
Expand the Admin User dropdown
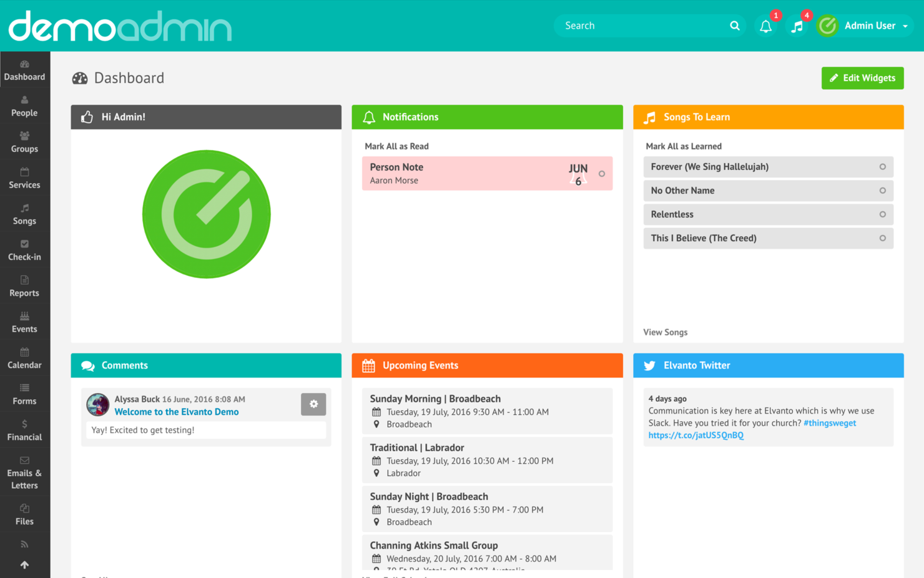point(871,26)
